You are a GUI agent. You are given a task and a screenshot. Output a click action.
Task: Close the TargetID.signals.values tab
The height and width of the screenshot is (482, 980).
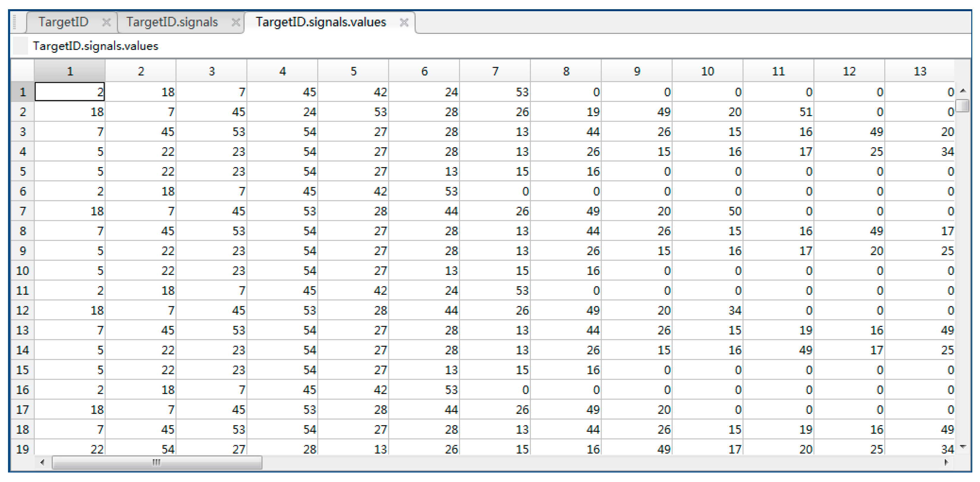(404, 23)
